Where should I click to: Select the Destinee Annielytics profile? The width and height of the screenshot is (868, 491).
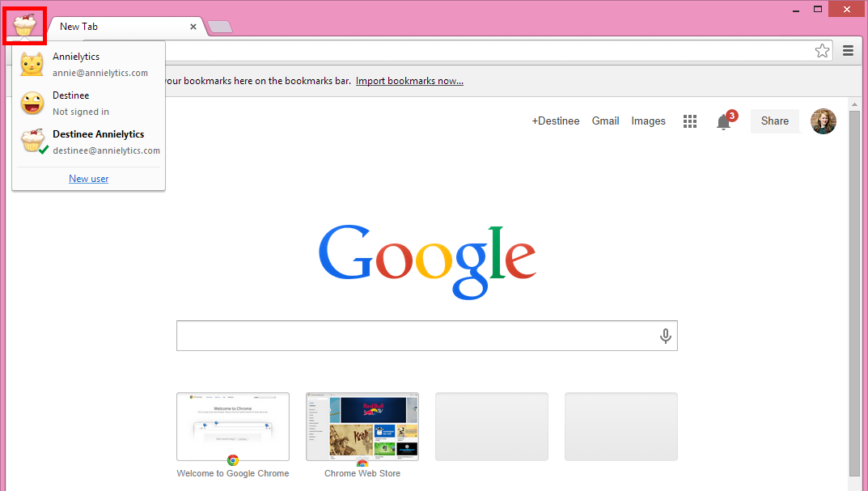(x=88, y=142)
